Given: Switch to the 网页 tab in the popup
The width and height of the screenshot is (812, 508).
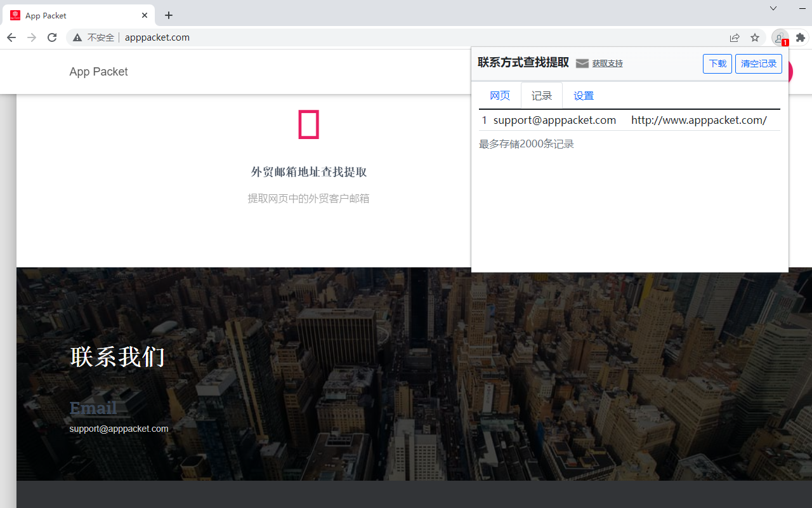Looking at the screenshot, I should pyautogui.click(x=499, y=95).
